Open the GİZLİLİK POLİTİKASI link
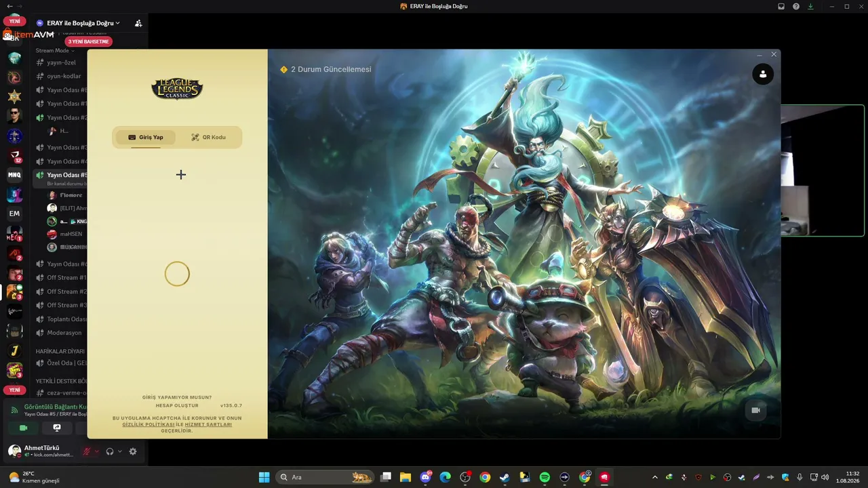 click(149, 424)
